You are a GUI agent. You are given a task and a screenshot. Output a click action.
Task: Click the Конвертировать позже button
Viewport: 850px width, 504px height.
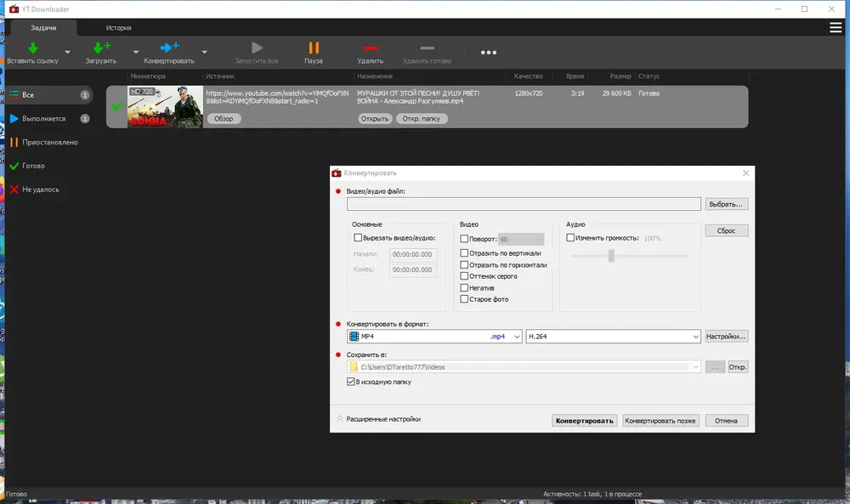point(660,421)
